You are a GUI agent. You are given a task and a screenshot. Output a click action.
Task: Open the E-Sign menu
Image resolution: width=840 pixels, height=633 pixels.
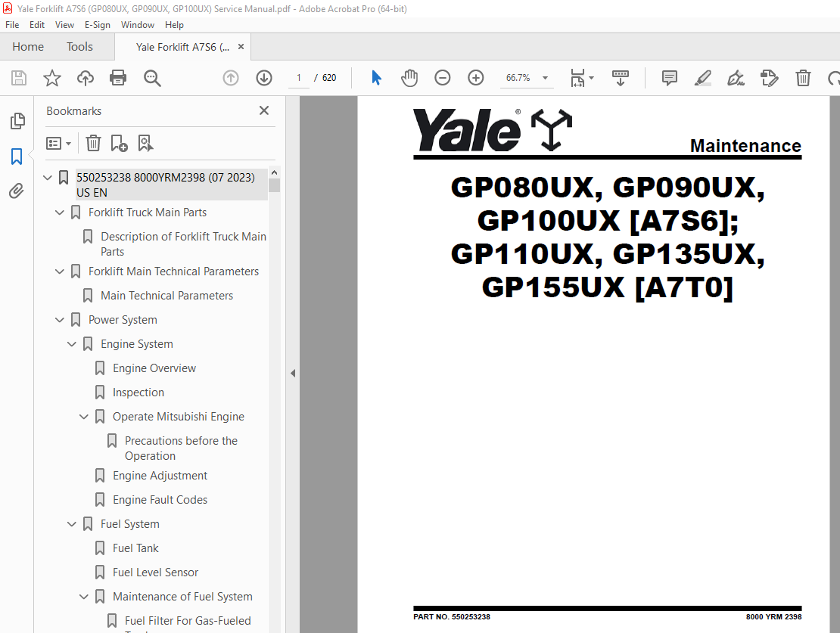point(98,25)
